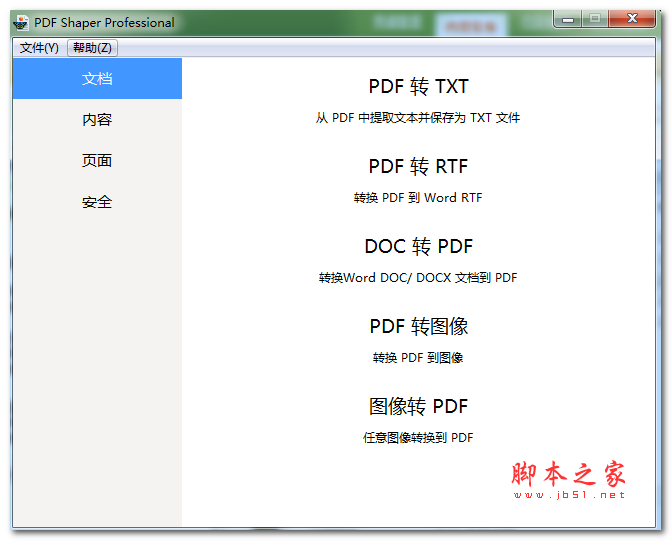This screenshot has height=541, width=672.
Task: Click the DOC 转 PDF tool heading
Action: tap(418, 246)
